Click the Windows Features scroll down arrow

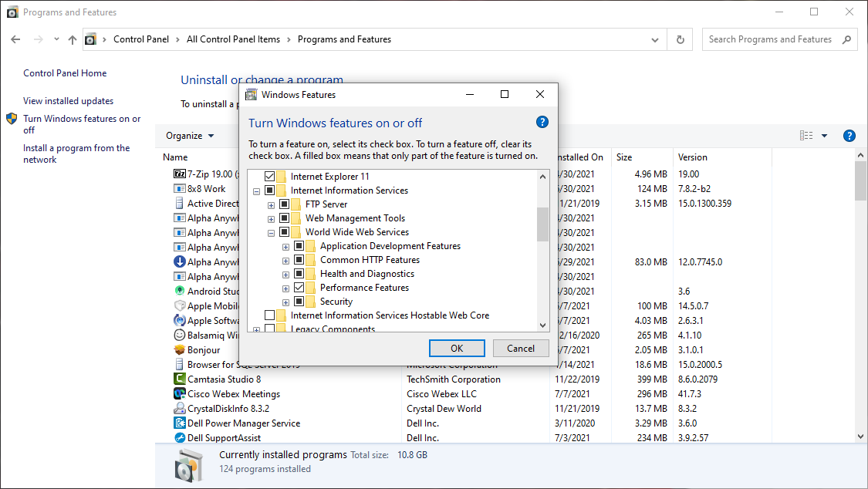pos(542,325)
